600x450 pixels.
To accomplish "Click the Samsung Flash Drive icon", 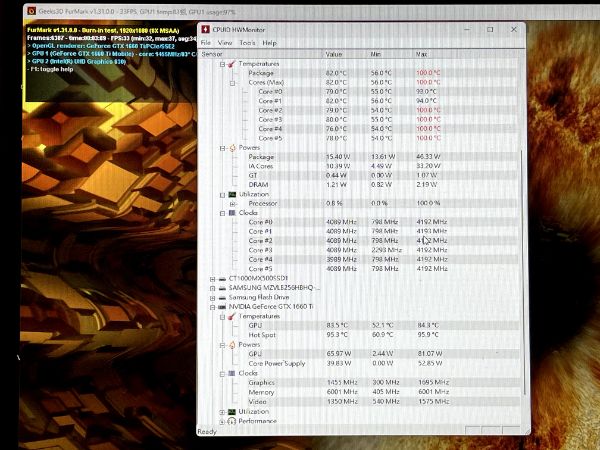I will pyautogui.click(x=222, y=297).
